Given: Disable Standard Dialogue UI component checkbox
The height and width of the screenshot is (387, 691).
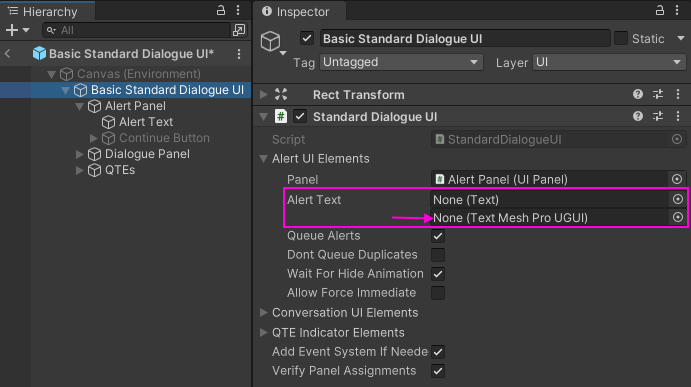Looking at the screenshot, I should [300, 116].
